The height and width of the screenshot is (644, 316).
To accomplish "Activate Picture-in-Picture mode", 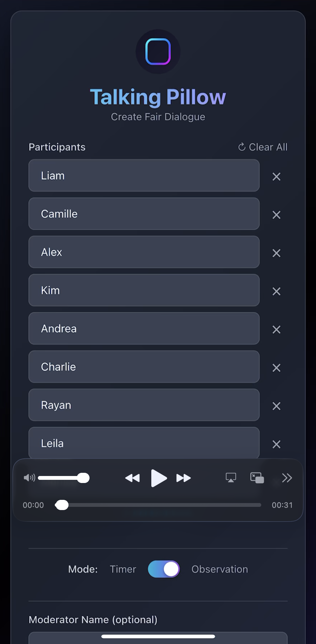I will tap(257, 478).
